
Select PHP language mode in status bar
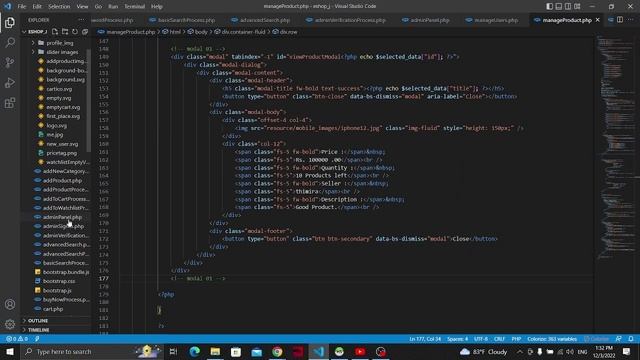pyautogui.click(x=516, y=339)
